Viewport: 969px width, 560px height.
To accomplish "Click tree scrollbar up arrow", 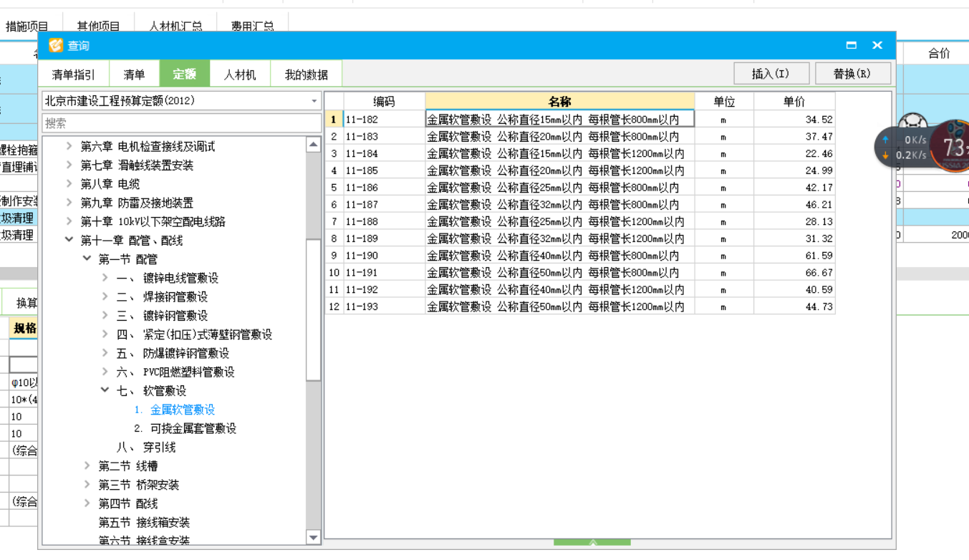I will [313, 145].
